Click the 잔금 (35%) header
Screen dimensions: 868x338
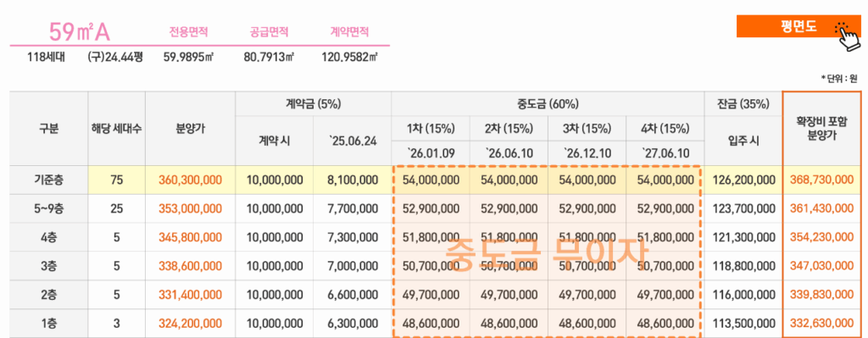coord(743,103)
